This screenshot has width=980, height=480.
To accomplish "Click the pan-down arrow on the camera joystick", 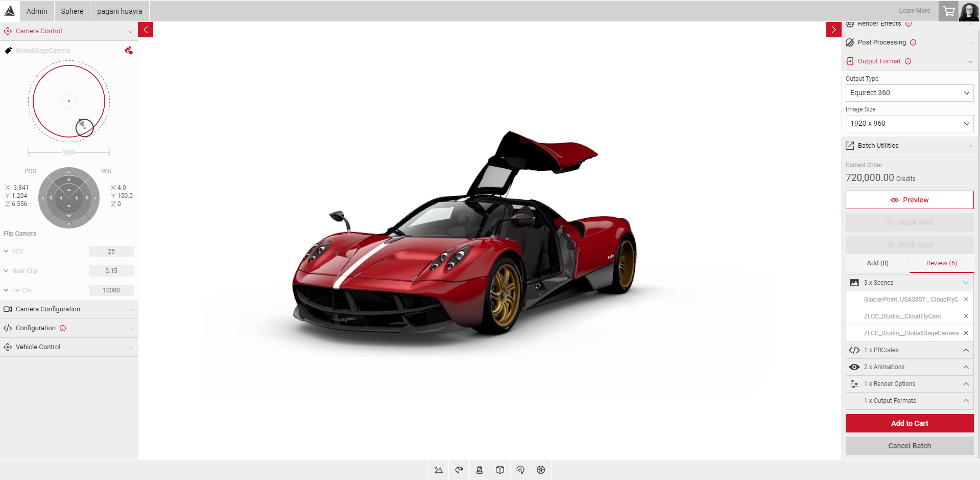I will [69, 223].
